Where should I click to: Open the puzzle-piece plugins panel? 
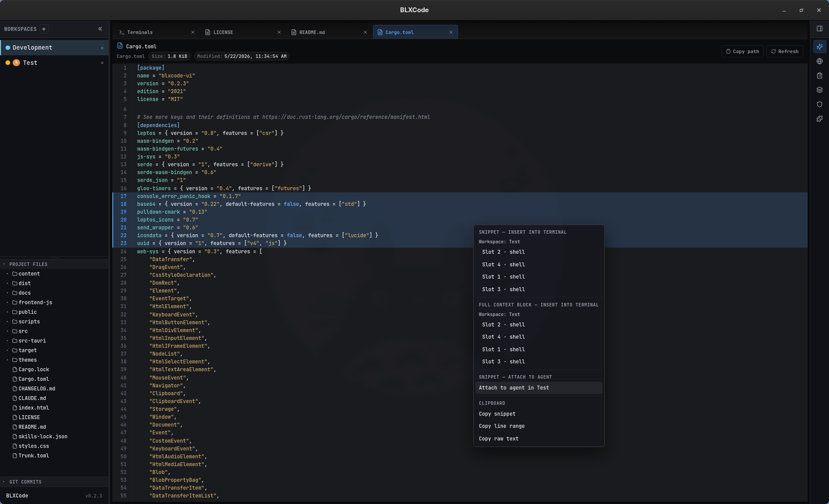(819, 119)
